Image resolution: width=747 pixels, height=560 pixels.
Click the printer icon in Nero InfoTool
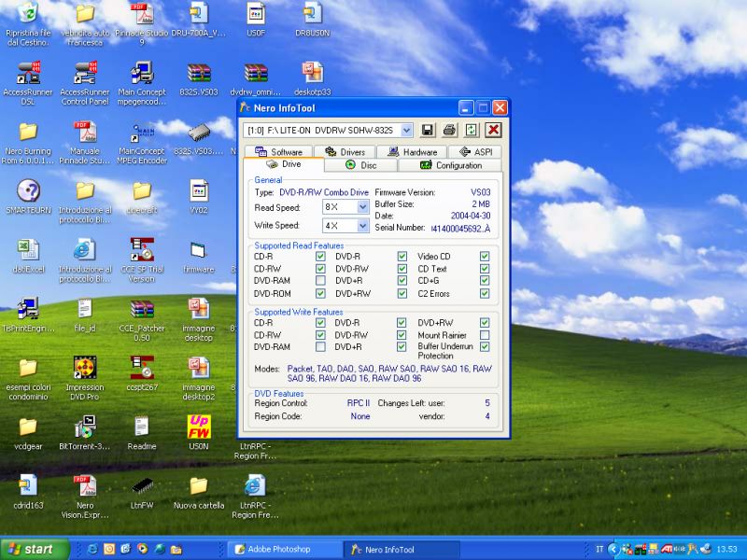pos(449,130)
